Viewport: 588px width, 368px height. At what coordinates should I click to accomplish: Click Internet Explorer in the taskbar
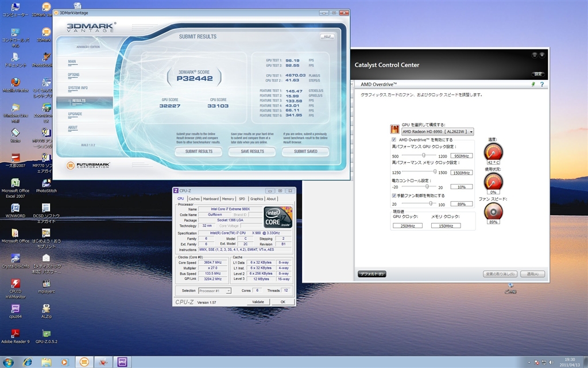tap(27, 362)
